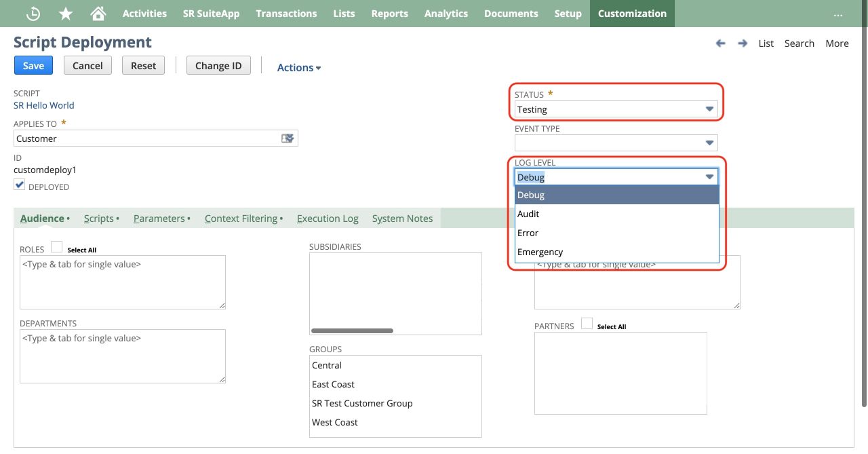Check Select All for Roles

tap(57, 248)
